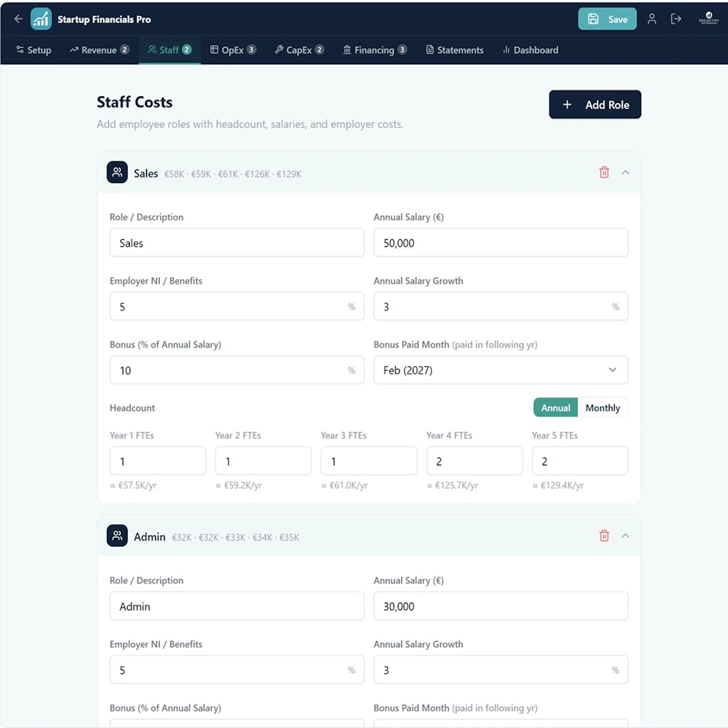This screenshot has height=728, width=728.
Task: Click the Admin role people icon
Action: [117, 536]
